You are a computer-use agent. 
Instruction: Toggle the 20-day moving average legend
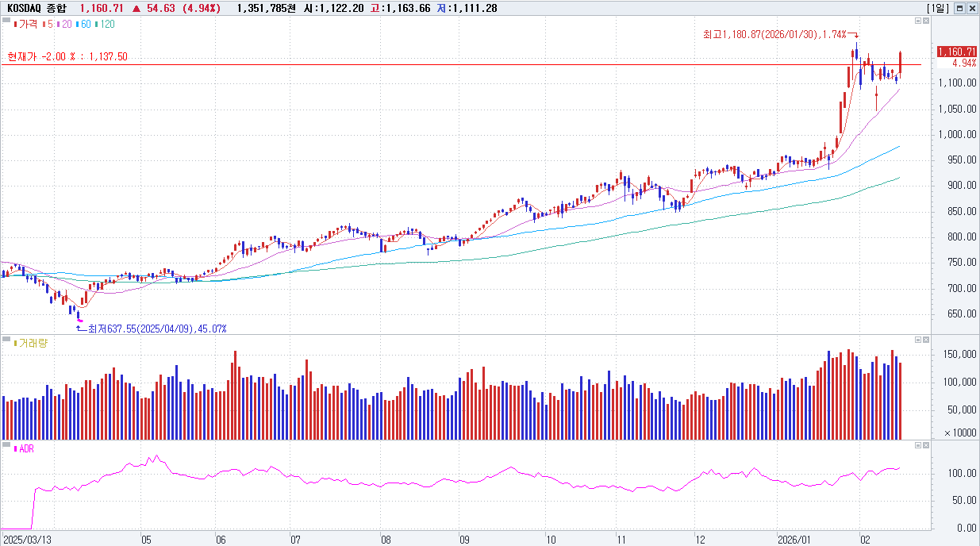click(x=64, y=24)
